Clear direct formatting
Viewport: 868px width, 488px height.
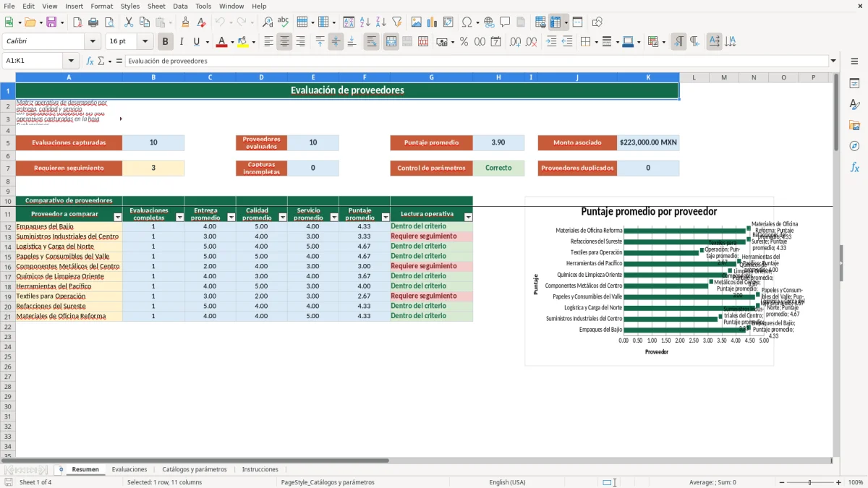coord(202,22)
